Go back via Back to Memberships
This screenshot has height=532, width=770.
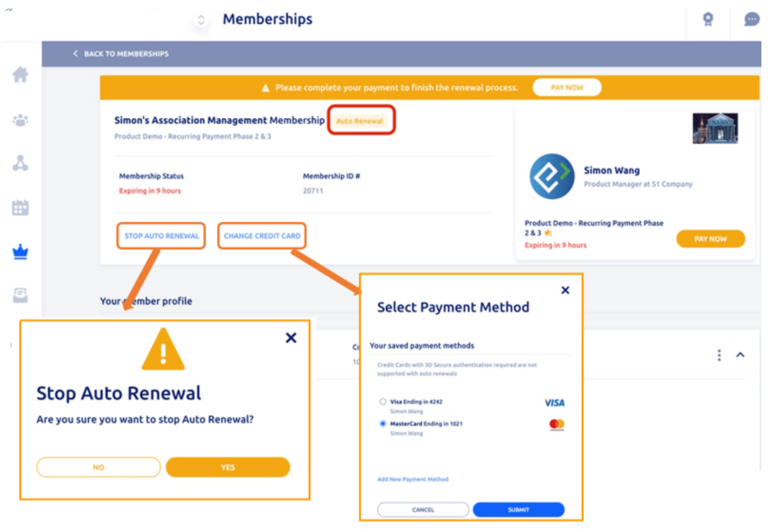click(x=121, y=54)
